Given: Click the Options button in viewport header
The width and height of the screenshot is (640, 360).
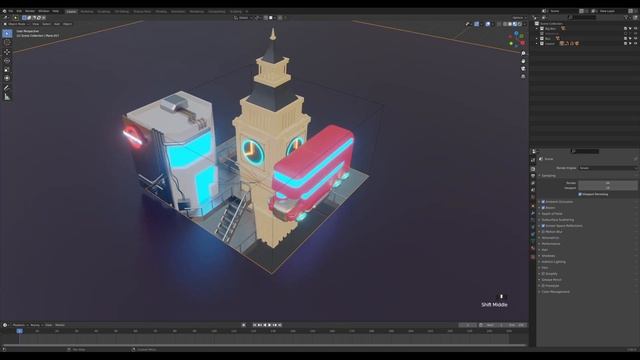Looking at the screenshot, I should tap(518, 18).
